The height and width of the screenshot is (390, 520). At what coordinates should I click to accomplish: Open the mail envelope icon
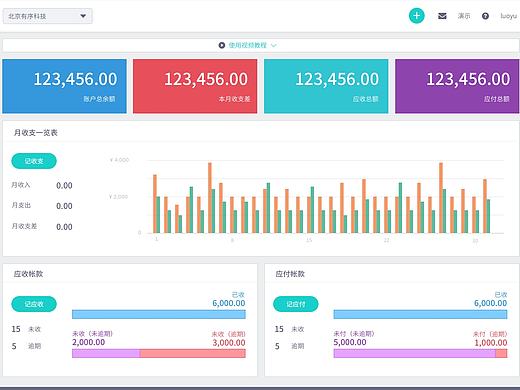(442, 16)
